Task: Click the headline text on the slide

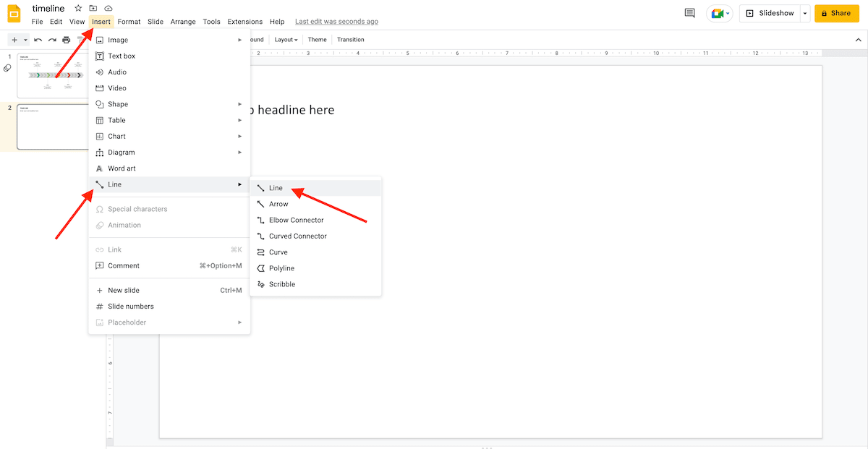Action: [292, 110]
